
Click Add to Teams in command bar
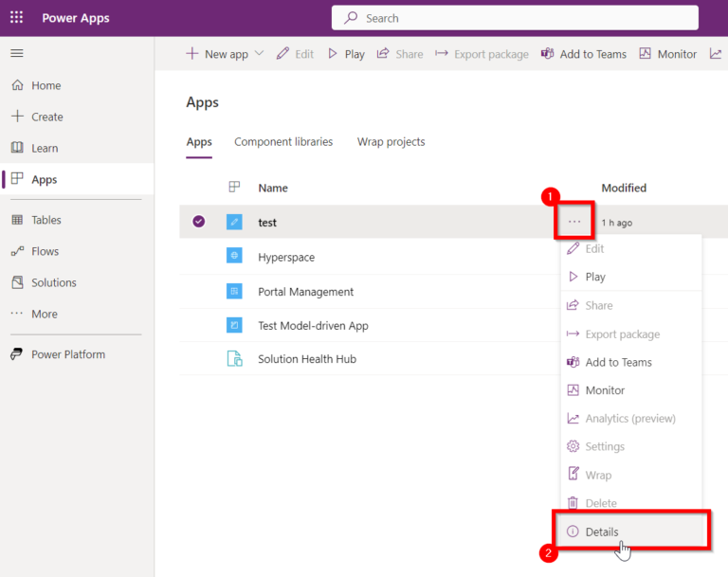[584, 54]
